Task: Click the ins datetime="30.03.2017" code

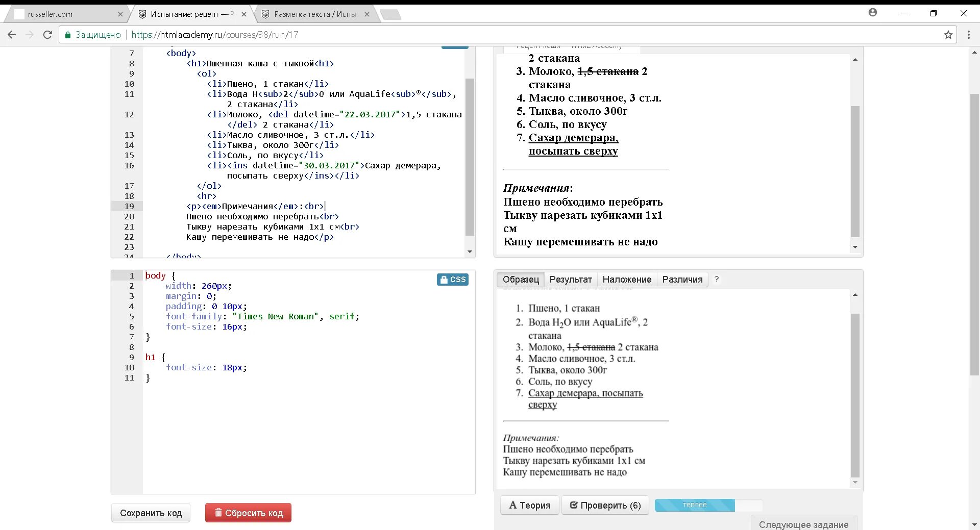Action: coord(297,165)
